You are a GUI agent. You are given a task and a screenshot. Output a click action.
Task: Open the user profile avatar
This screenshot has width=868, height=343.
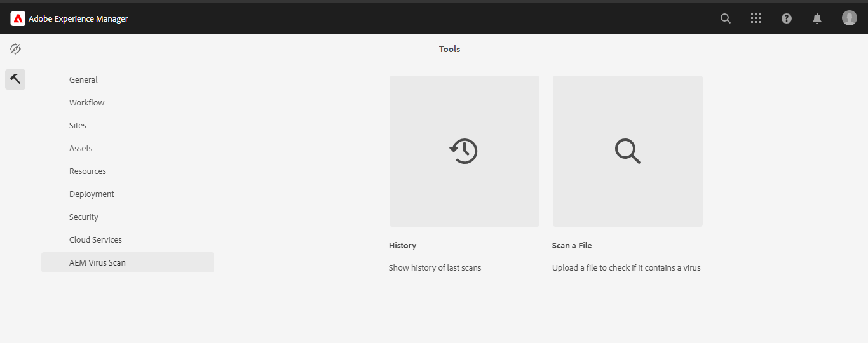[x=850, y=18]
